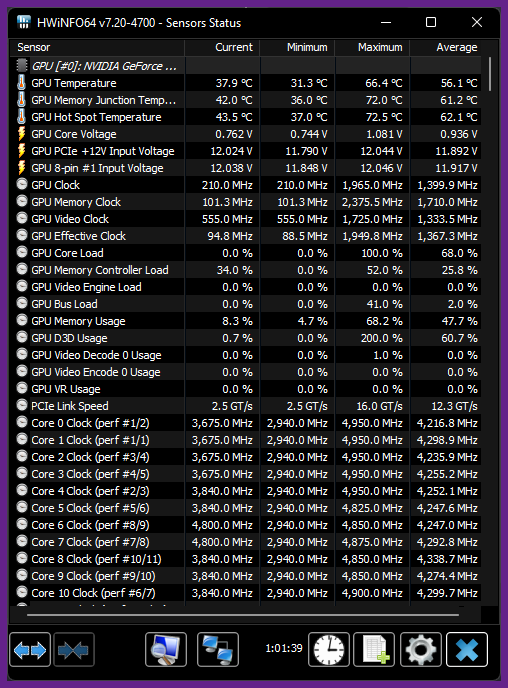Image resolution: width=508 pixels, height=688 pixels.
Task: Click the 88.5 MHz minimum effective clock value
Action: click(305, 236)
